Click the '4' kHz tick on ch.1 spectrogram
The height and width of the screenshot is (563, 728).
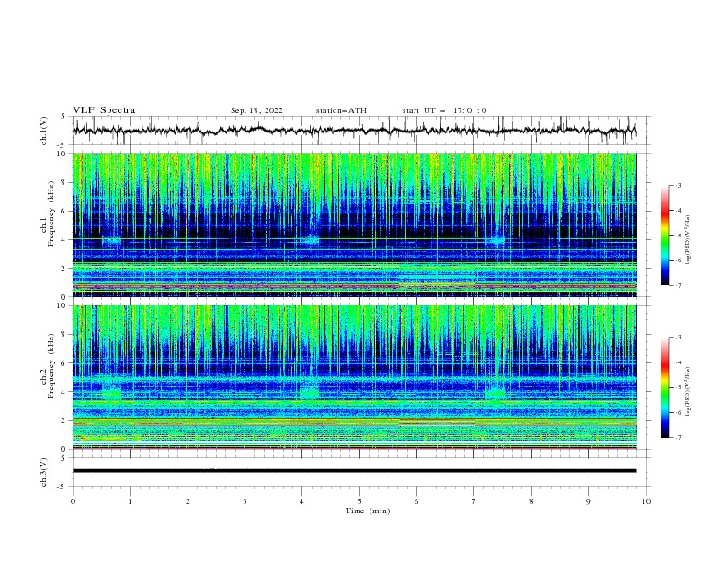(x=63, y=240)
